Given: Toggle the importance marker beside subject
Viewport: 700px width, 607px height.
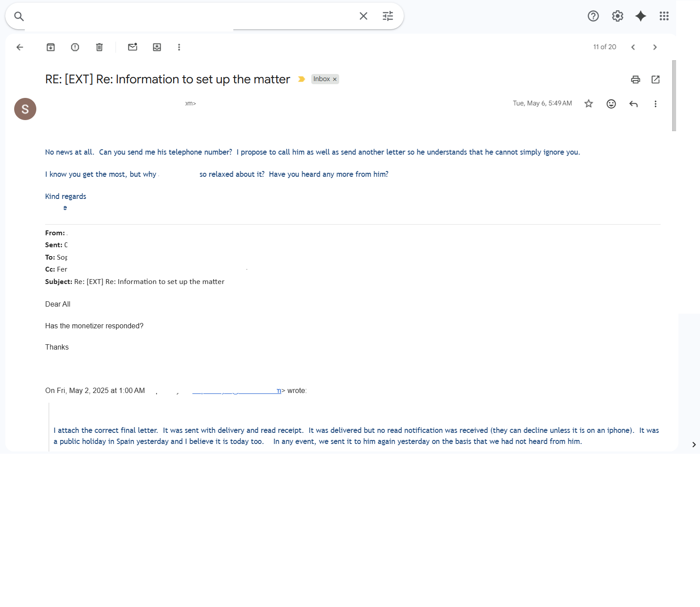Looking at the screenshot, I should (302, 79).
